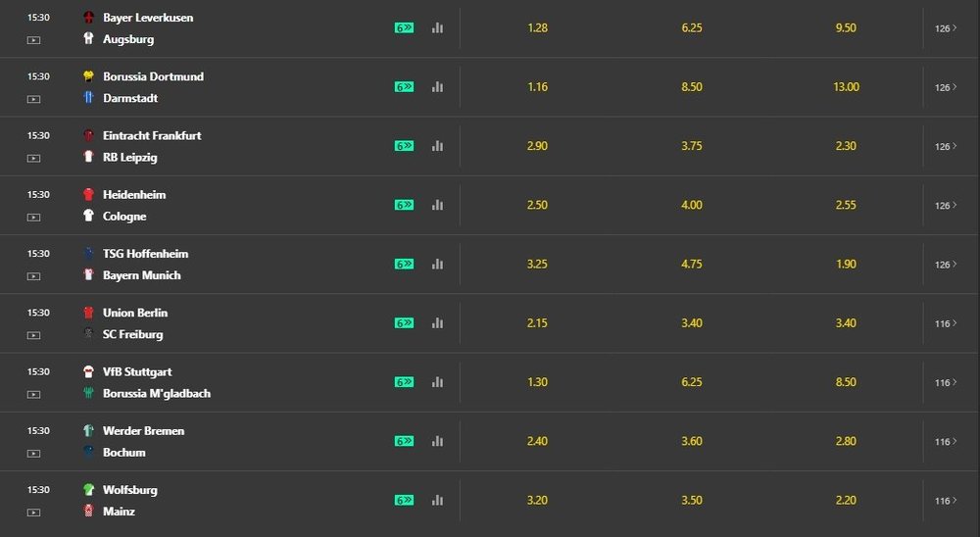The image size is (980, 537).
Task: Click the green 6» badge for Wolfsburg vs Mainz
Action: point(404,500)
